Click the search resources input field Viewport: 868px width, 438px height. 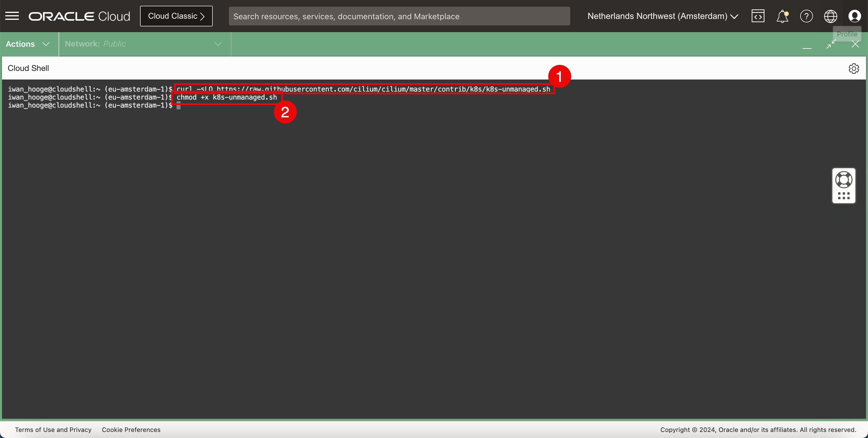(x=399, y=16)
